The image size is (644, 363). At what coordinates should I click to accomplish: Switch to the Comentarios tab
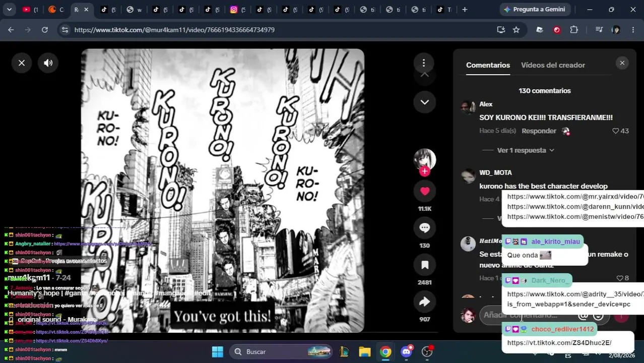[x=488, y=65]
